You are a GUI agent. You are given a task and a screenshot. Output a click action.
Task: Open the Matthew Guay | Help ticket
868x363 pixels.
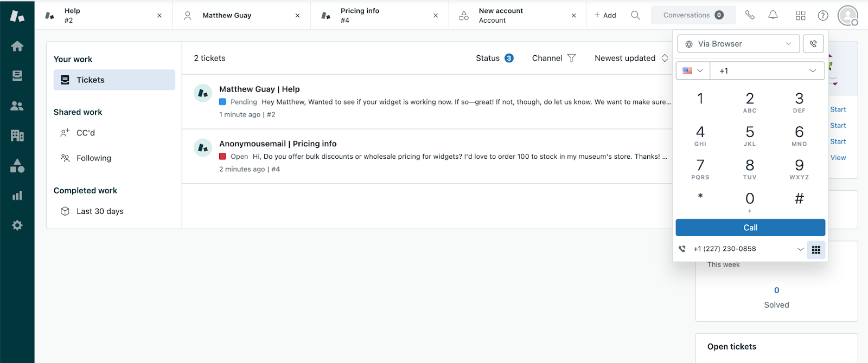259,89
